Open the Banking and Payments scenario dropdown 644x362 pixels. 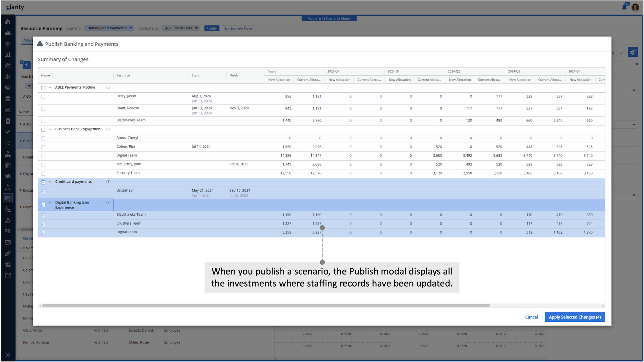click(x=109, y=28)
